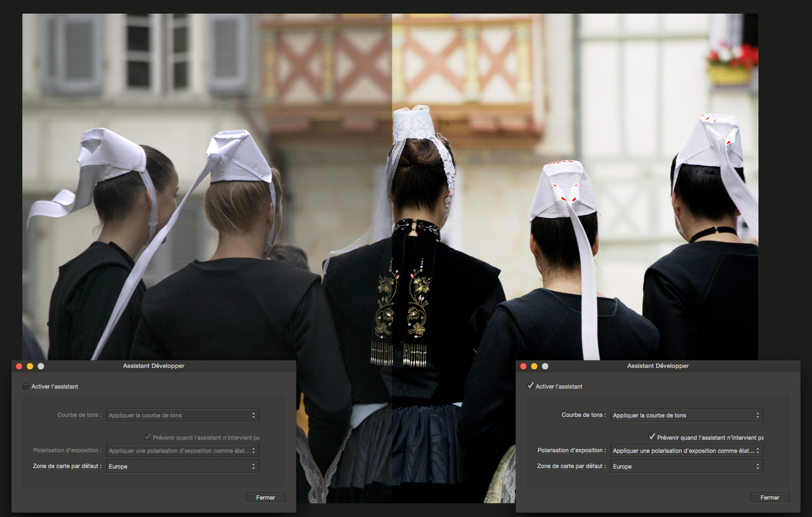Open 'Courbe de tons' dropdown in left dialog
812x517 pixels.
[182, 415]
